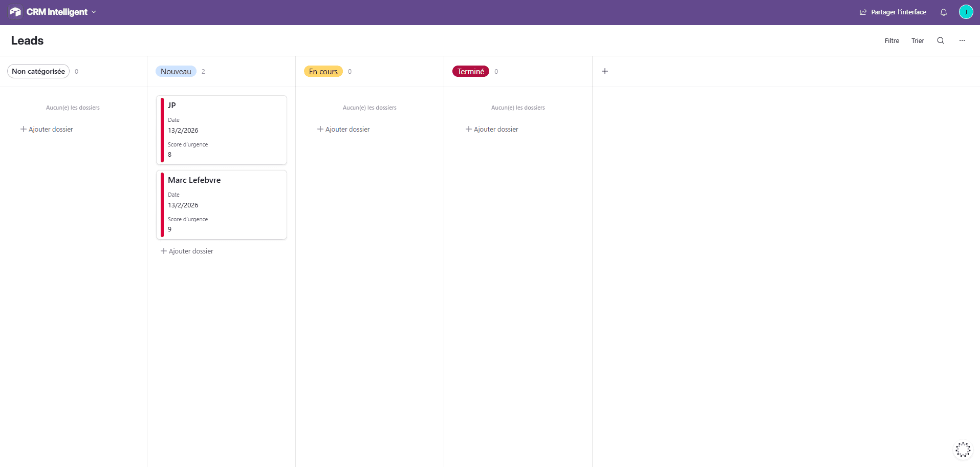This screenshot has width=980, height=467.
Task: Select the Terminé status label
Action: 470,71
